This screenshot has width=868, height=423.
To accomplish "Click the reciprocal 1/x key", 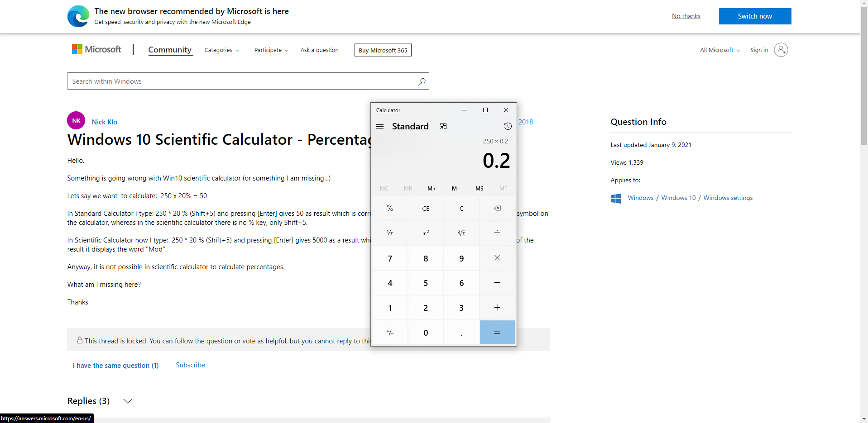I will (390, 233).
